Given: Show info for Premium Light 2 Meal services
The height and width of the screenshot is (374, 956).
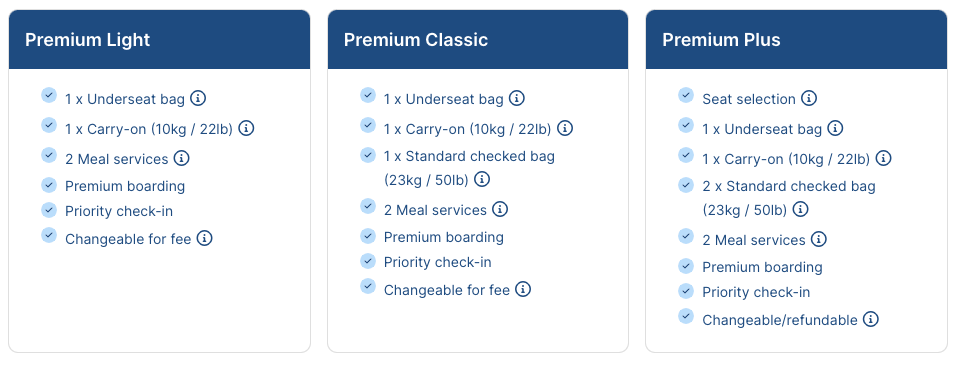Looking at the screenshot, I should point(182,158).
